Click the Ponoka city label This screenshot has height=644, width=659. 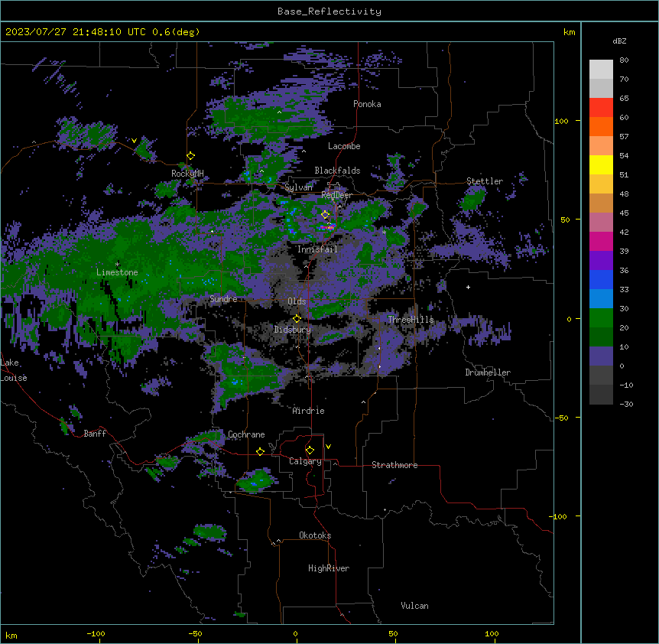point(367,104)
